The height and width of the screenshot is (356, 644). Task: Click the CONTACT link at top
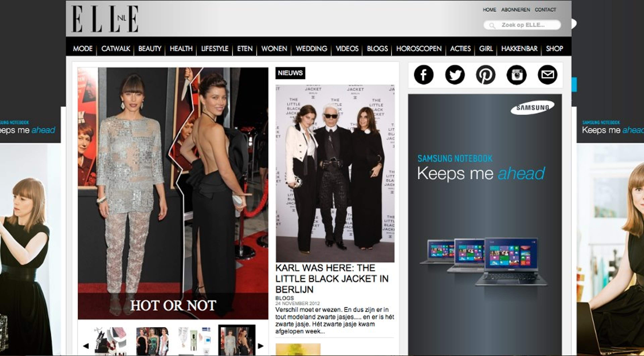pyautogui.click(x=545, y=10)
